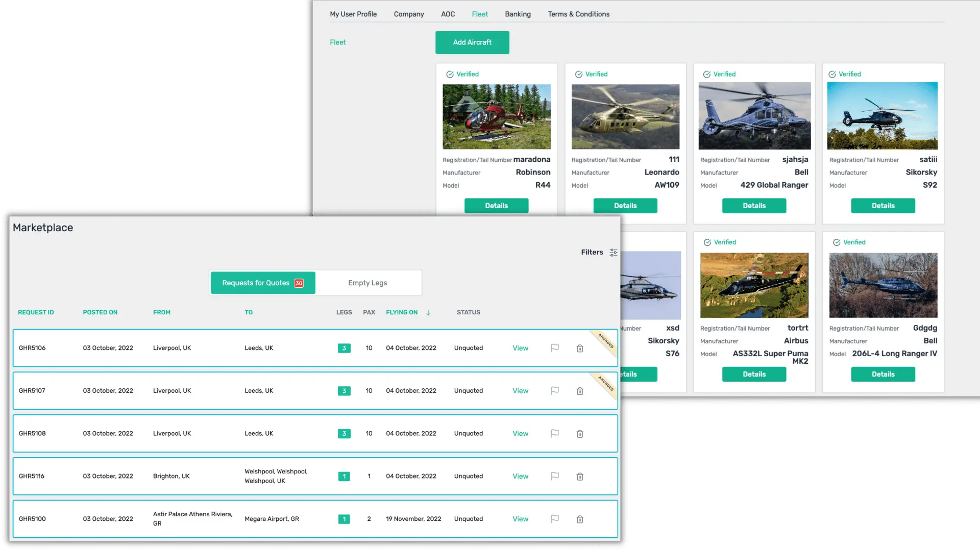Click trash icon for request GHR5116
Viewport: 980px width, 551px height.
tap(580, 477)
